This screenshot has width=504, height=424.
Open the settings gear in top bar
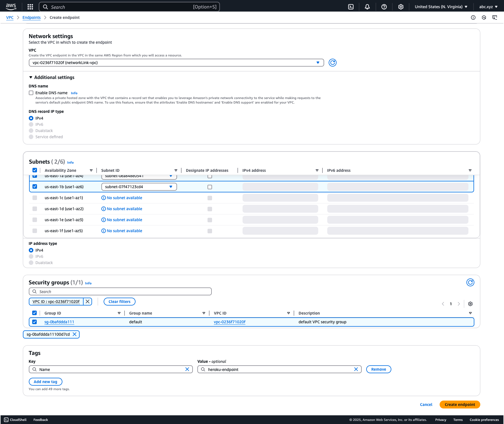point(401,7)
